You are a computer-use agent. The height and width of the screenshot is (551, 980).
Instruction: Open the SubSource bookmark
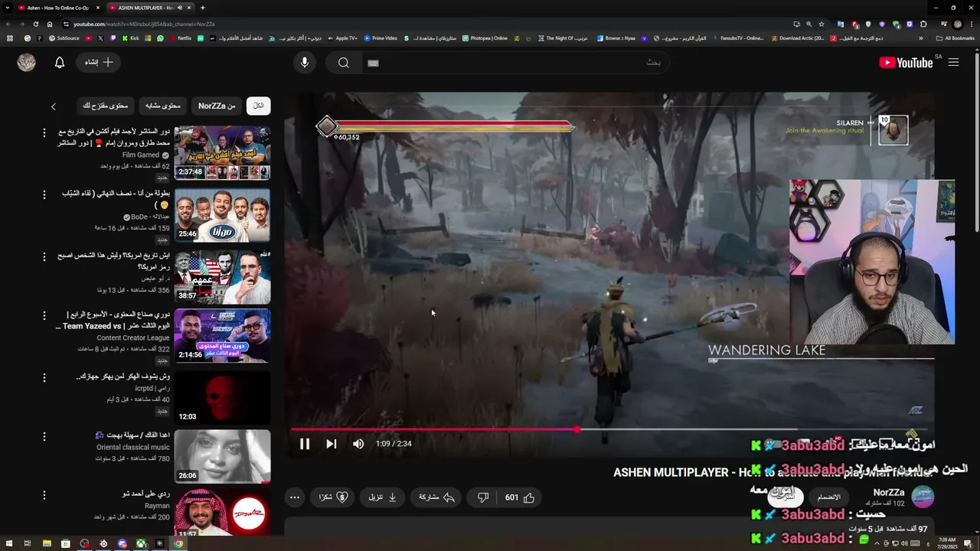click(x=64, y=38)
